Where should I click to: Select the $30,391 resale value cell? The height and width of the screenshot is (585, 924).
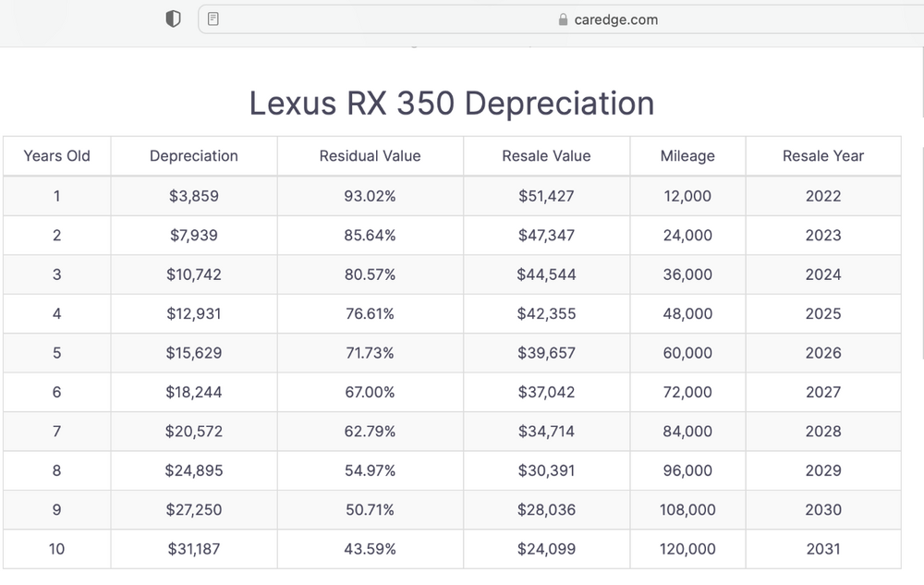click(546, 470)
